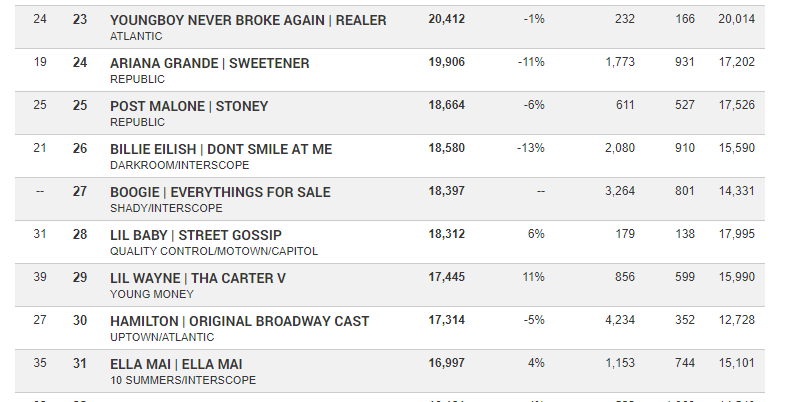Viewport: 786px width, 402px height.
Task: Open BOOGIE | EVERYTHINGS FOR SALE entry
Action: pos(220,192)
